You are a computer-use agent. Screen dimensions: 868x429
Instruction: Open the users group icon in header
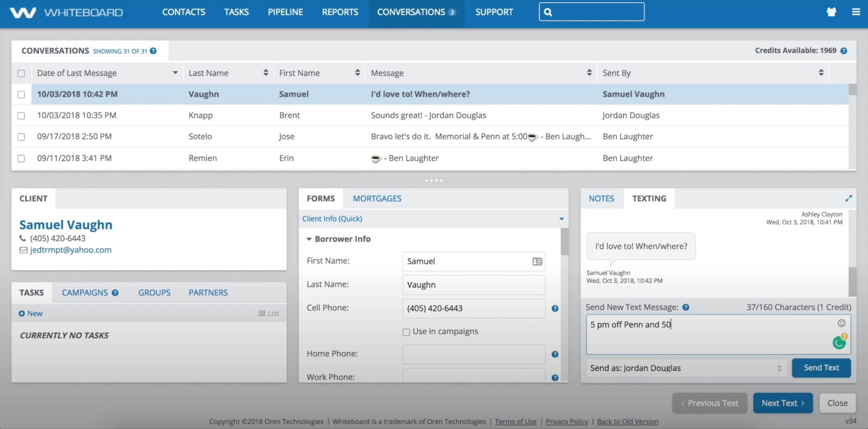pyautogui.click(x=832, y=12)
